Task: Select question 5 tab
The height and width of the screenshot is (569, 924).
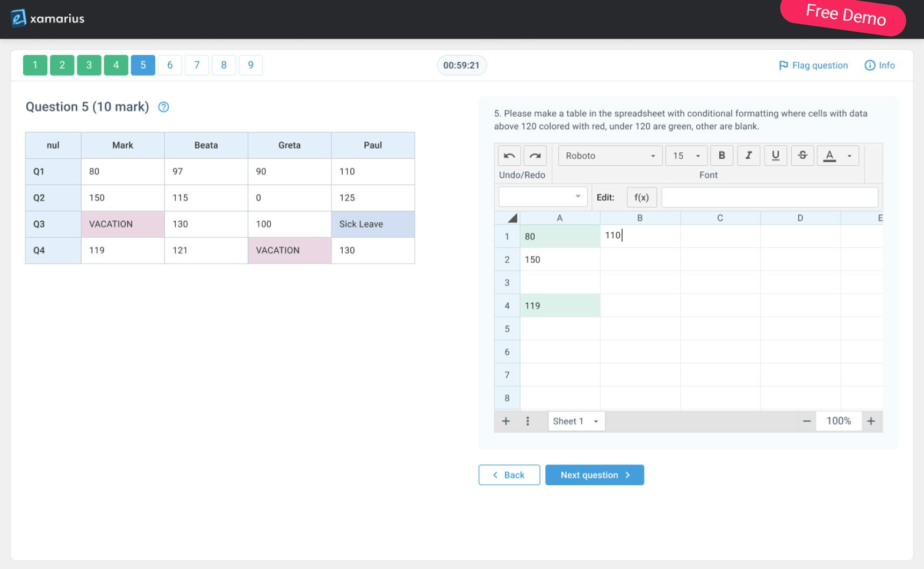Action: 143,65
